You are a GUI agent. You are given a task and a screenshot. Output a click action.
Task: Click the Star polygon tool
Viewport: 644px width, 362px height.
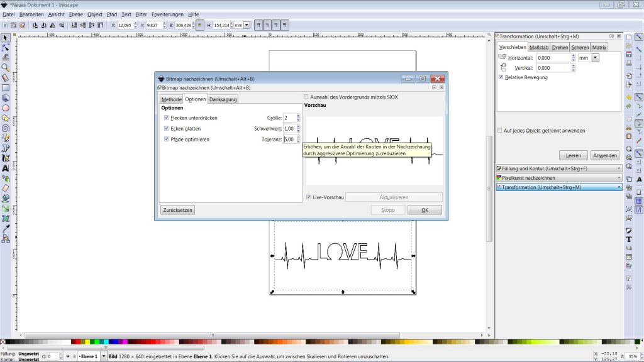click(x=6, y=118)
